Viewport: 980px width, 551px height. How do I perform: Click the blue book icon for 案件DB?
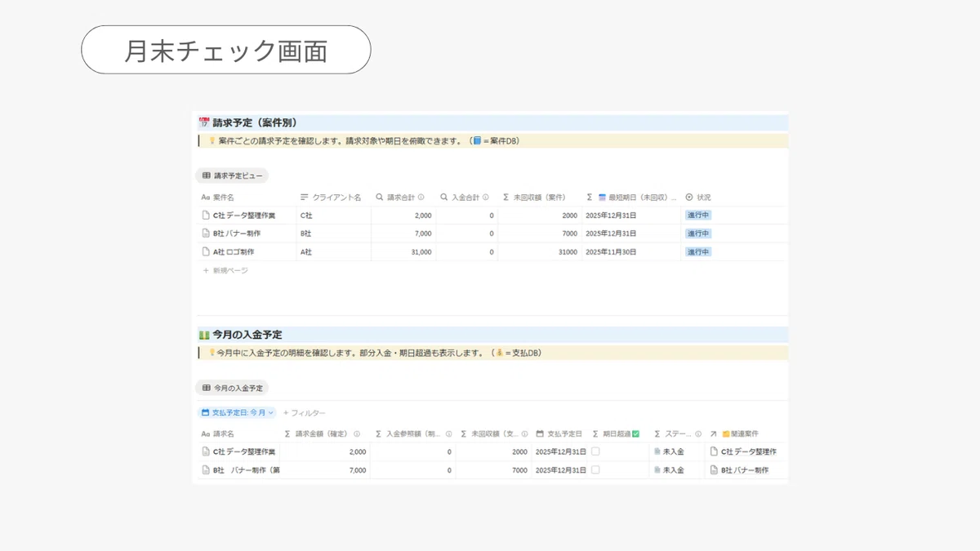tap(478, 141)
